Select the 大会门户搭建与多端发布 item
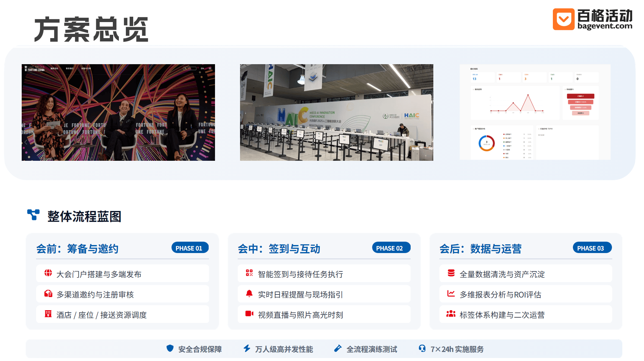644x361 pixels. pos(123,273)
